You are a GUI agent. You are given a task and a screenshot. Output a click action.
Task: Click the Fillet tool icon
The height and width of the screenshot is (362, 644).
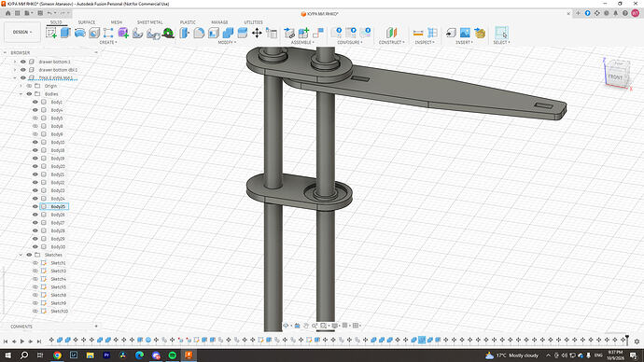[x=199, y=33]
